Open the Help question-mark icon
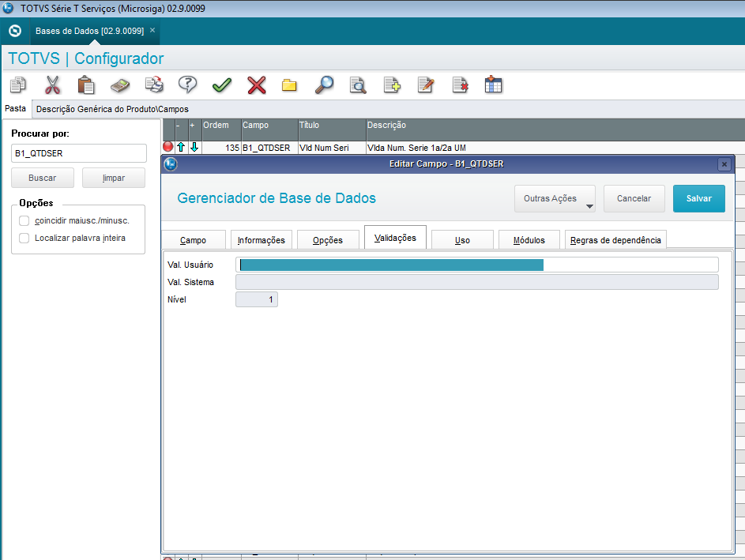This screenshot has height=560, width=745. pyautogui.click(x=188, y=85)
